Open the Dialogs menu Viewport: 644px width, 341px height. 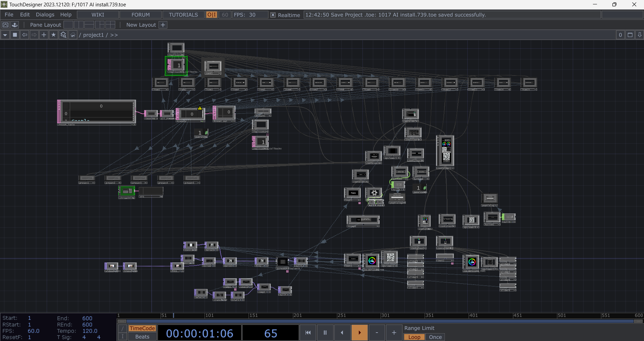click(x=45, y=15)
